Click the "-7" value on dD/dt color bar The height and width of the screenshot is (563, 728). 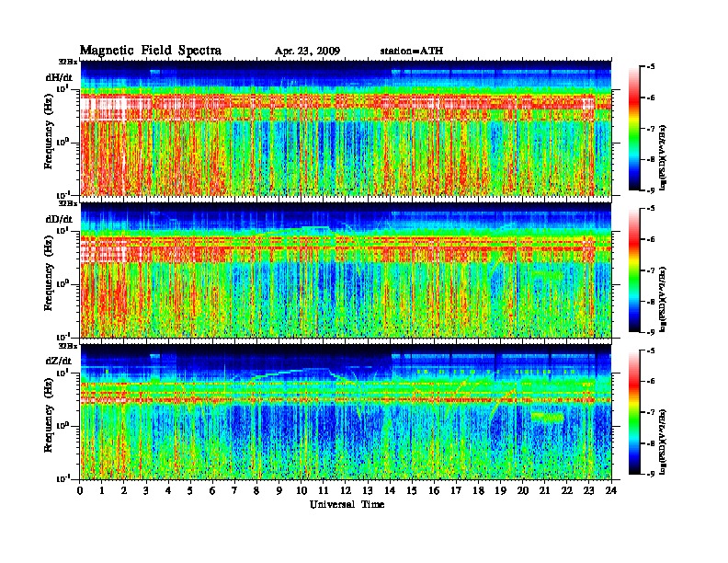651,270
